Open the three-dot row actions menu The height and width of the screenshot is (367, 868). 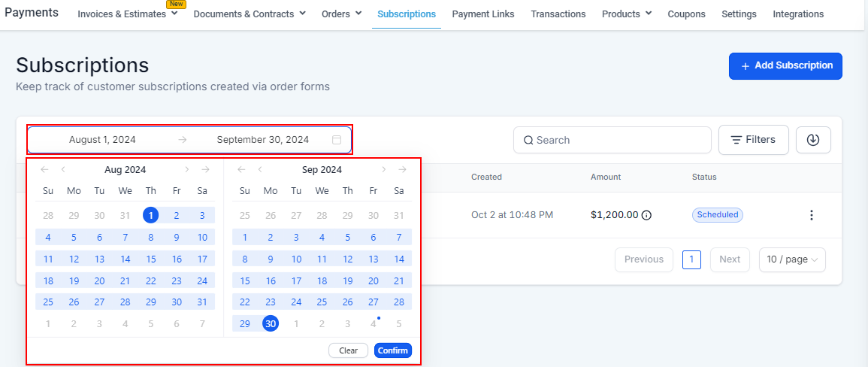(x=811, y=215)
